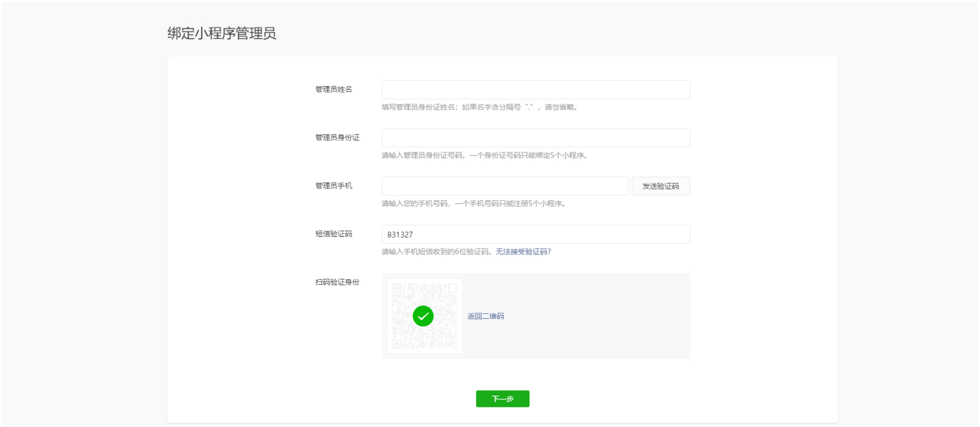Image resolution: width=980 pixels, height=427 pixels.
Task: Click the 扫码验证身份 label
Action: [337, 282]
